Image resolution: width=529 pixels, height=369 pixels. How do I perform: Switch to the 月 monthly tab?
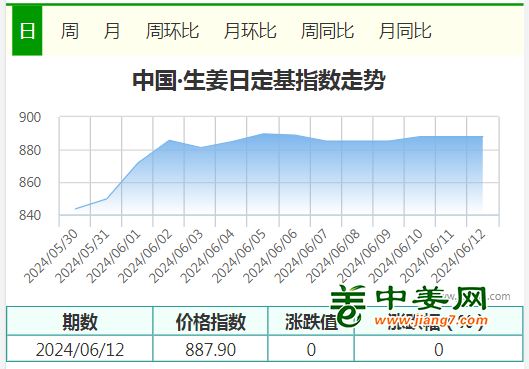tap(112, 31)
